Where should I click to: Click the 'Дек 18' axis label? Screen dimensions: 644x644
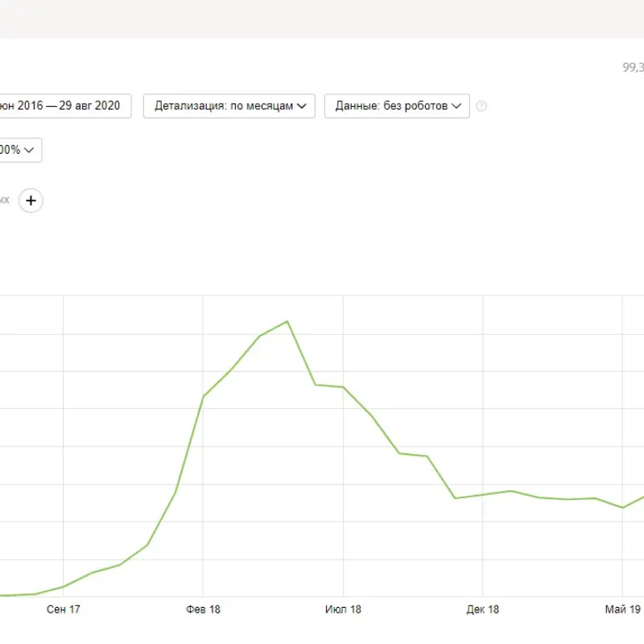482,609
